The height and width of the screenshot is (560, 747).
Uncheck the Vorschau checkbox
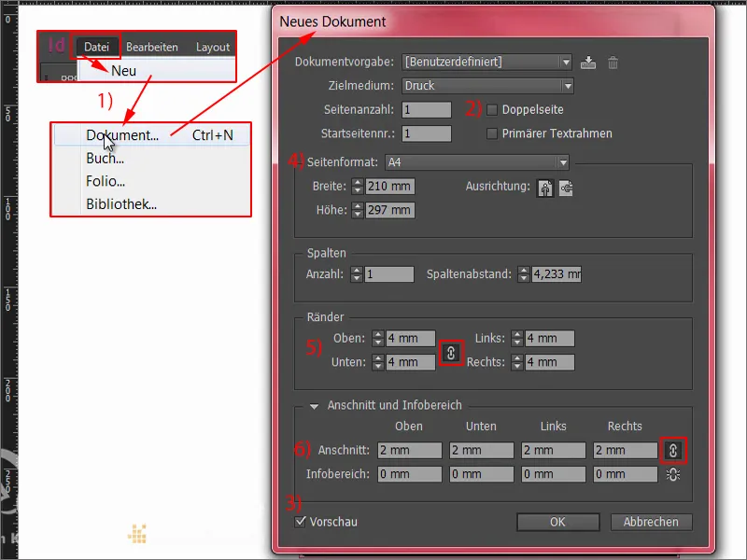point(300,522)
